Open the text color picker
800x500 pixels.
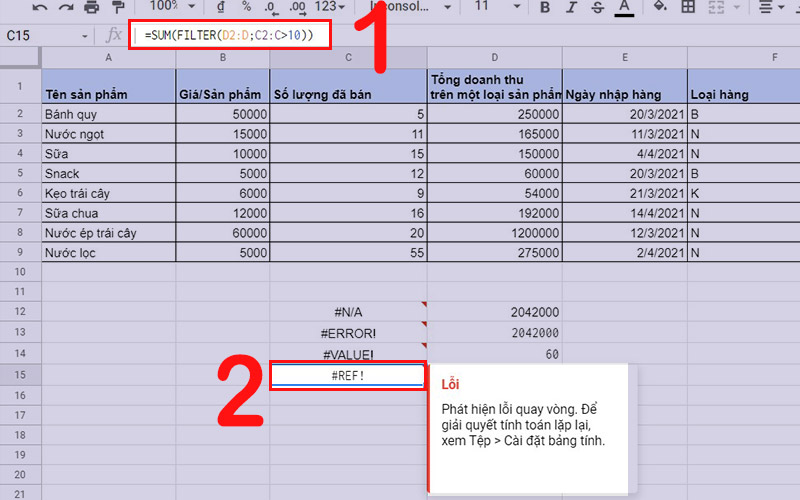[x=624, y=7]
